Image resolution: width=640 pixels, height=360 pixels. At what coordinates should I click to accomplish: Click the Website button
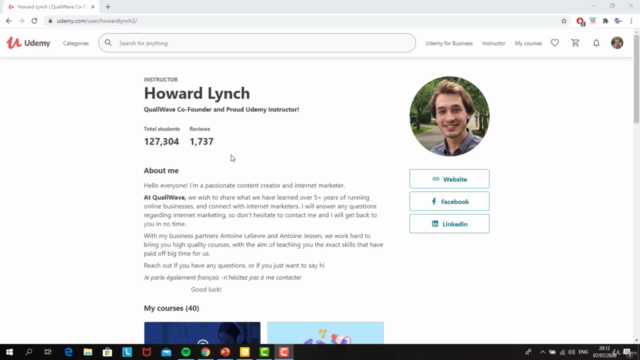pos(449,179)
